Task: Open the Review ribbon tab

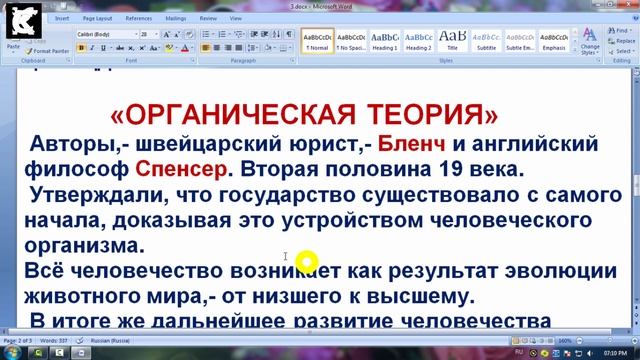Action: 208,18
